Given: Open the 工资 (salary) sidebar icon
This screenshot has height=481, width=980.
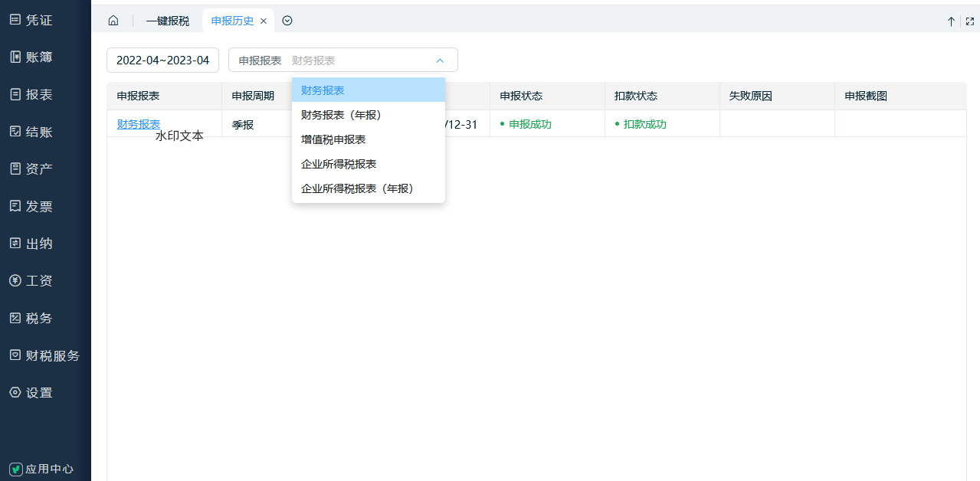Looking at the screenshot, I should (15, 280).
